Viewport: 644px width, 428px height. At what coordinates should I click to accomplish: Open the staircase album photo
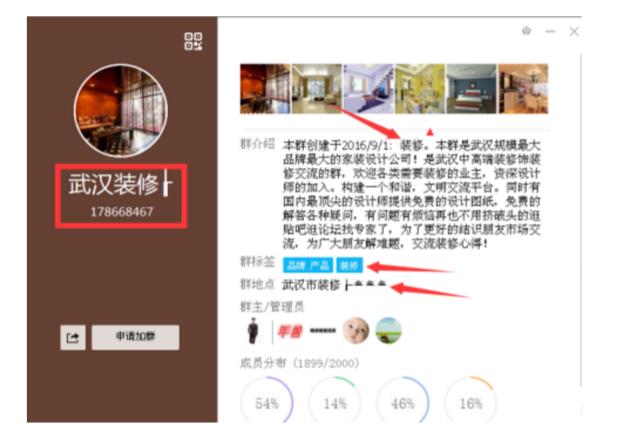tap(368, 89)
